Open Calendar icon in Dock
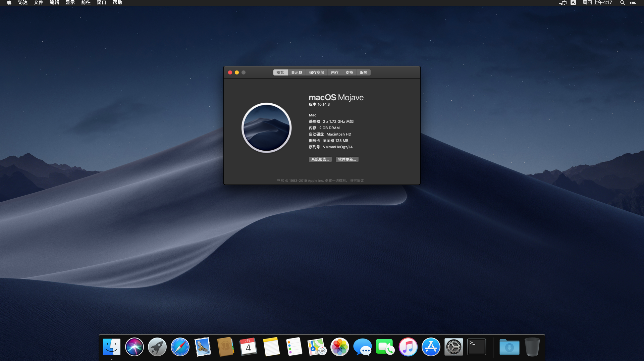This screenshot has width=644, height=361. coord(248,347)
